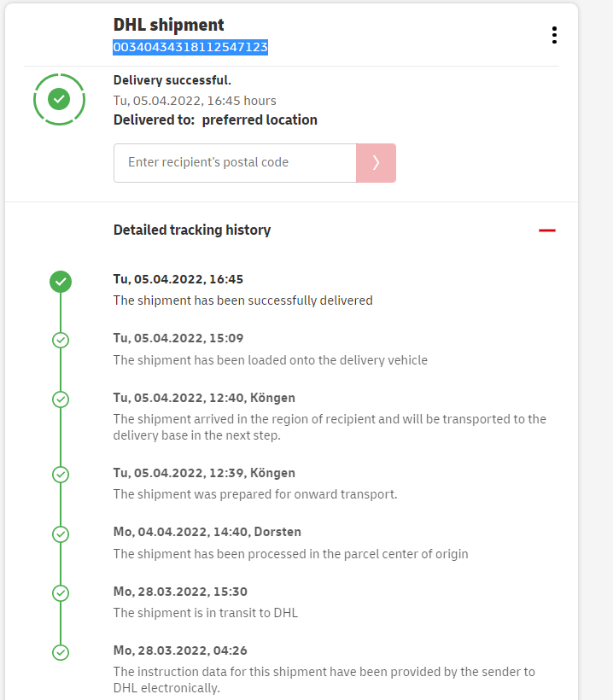Open the three-dot shipment options menu
613x700 pixels.
pos(554,35)
